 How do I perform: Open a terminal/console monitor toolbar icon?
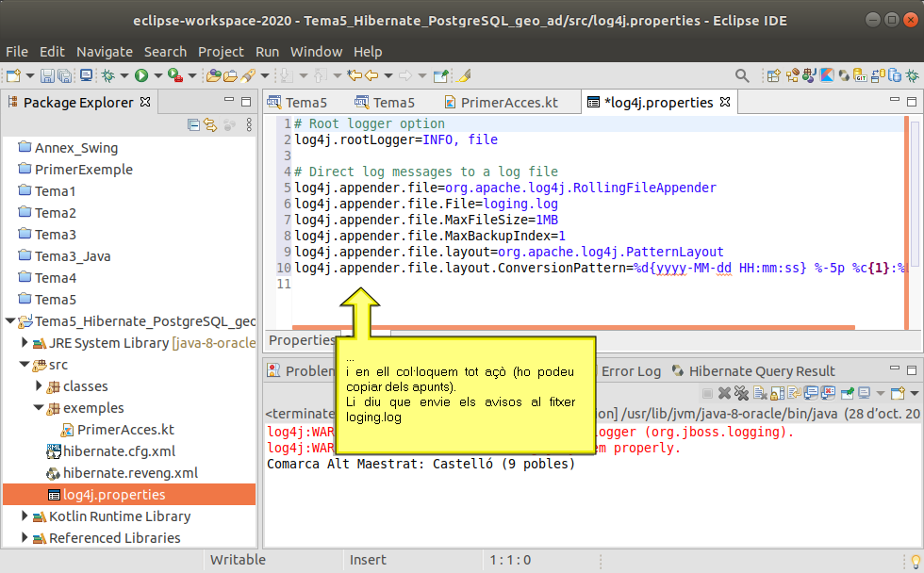pos(87,75)
